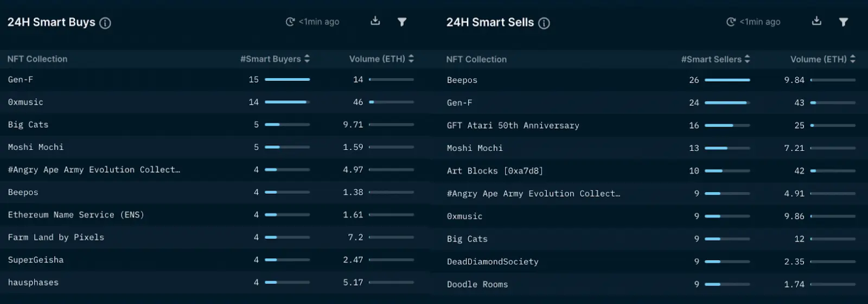Download the Smart Buys table
Screen dimensions: 868x304
375,21
